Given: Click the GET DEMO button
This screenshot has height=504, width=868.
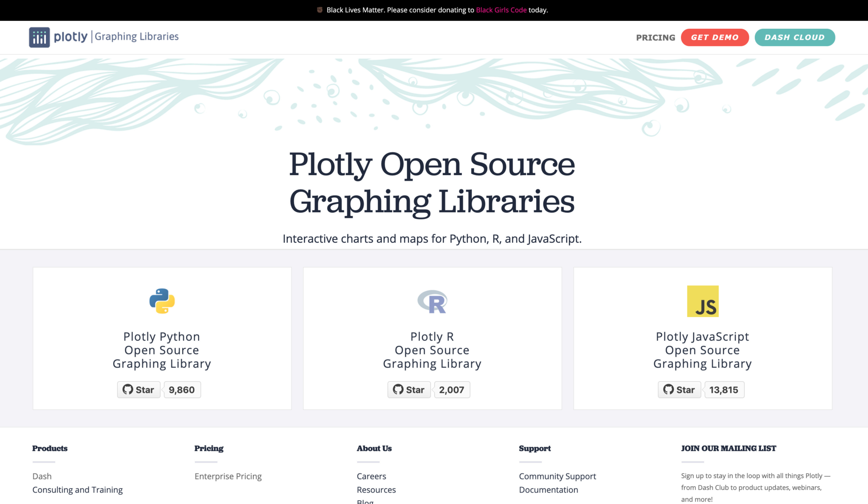Looking at the screenshot, I should coord(715,37).
